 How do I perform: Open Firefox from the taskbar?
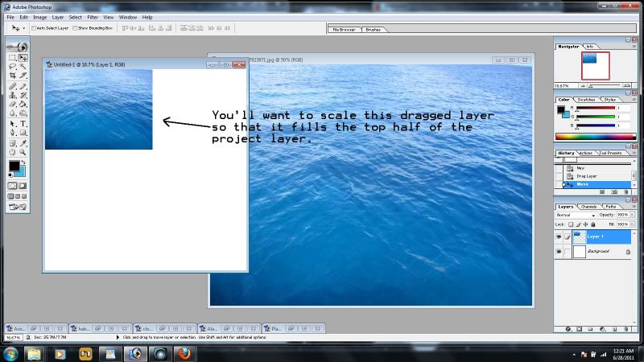(184, 354)
